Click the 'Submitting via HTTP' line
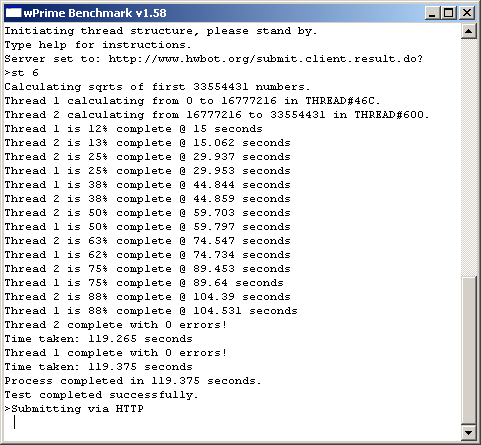481x445 pixels. click(74, 409)
